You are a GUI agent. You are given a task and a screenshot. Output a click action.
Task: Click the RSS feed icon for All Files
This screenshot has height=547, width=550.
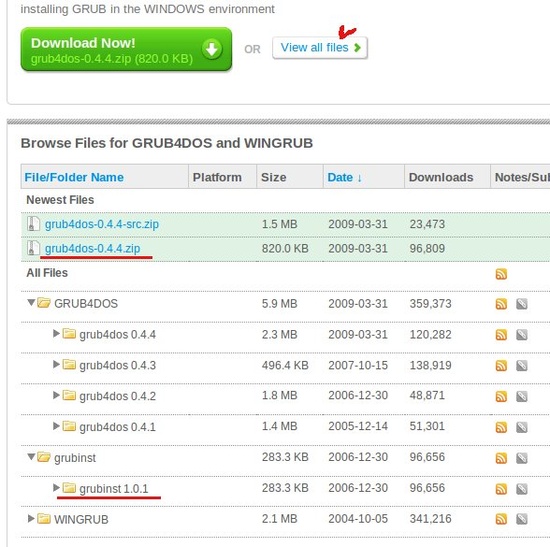(x=501, y=274)
